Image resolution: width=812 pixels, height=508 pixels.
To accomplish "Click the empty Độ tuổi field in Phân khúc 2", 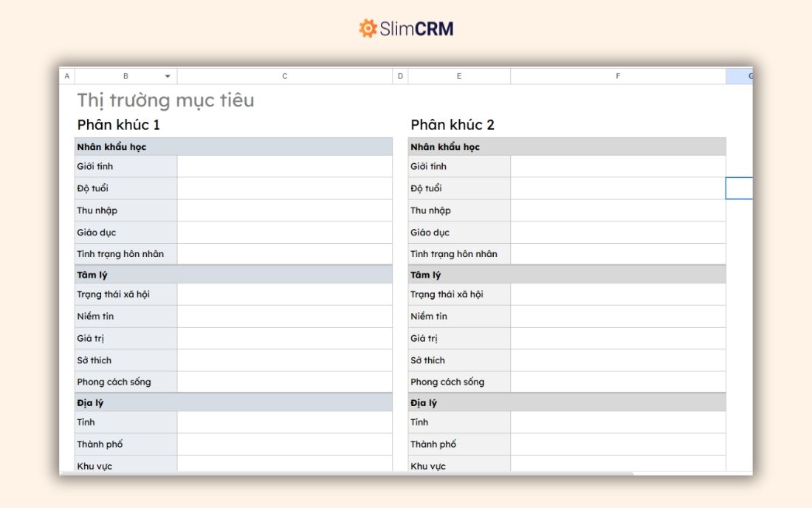I will point(618,188).
